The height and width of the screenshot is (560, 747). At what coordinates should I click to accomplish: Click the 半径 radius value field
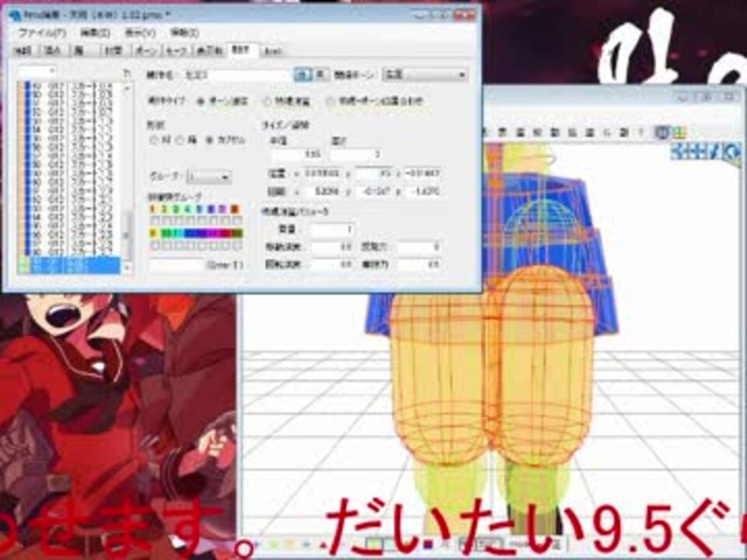pos(296,155)
